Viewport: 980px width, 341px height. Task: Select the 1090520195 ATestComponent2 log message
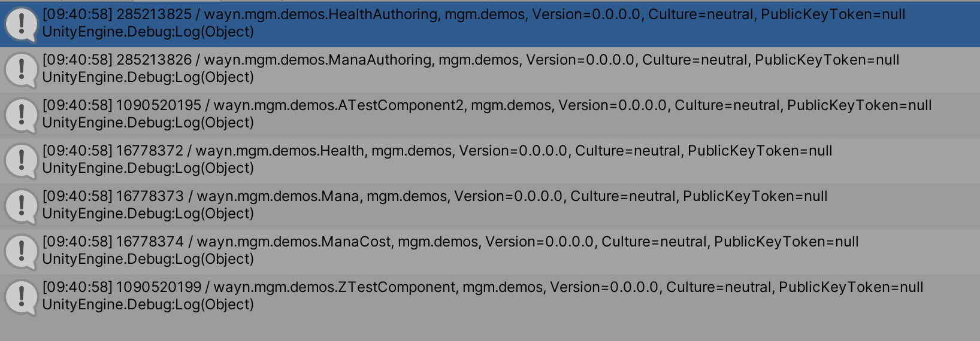(486, 105)
